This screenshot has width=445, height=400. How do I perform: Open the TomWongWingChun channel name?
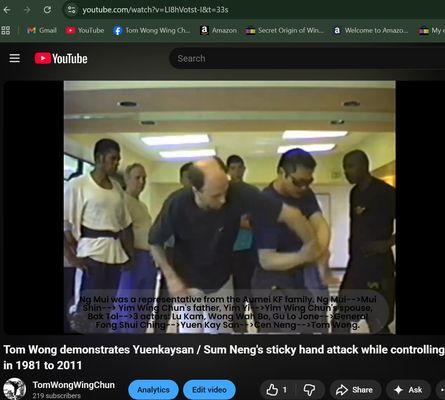pyautogui.click(x=74, y=385)
